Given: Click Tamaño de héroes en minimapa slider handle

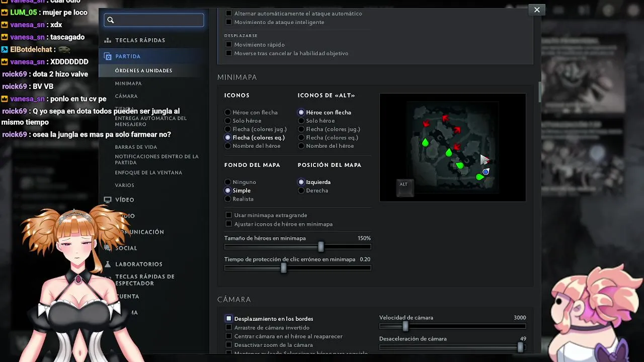Looking at the screenshot, I should pos(321,247).
